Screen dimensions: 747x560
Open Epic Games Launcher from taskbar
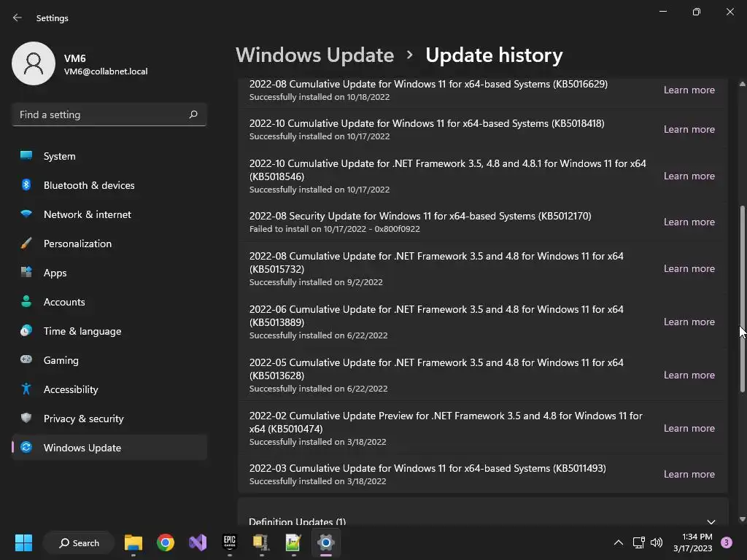230,542
